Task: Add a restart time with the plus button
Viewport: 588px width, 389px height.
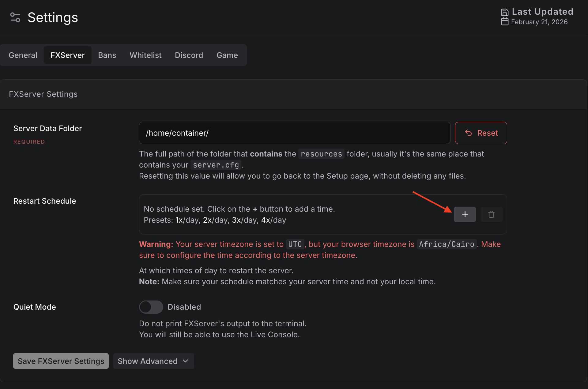Action: (x=465, y=214)
